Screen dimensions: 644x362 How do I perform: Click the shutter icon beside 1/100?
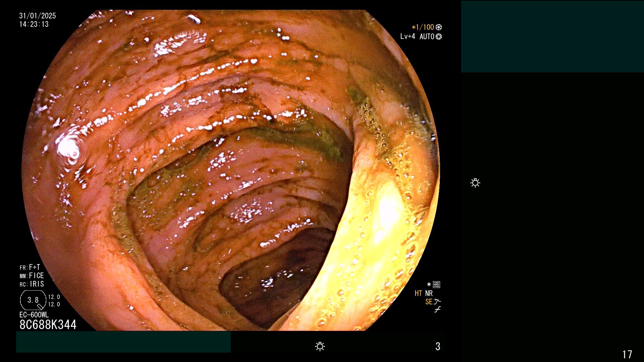[x=439, y=27]
